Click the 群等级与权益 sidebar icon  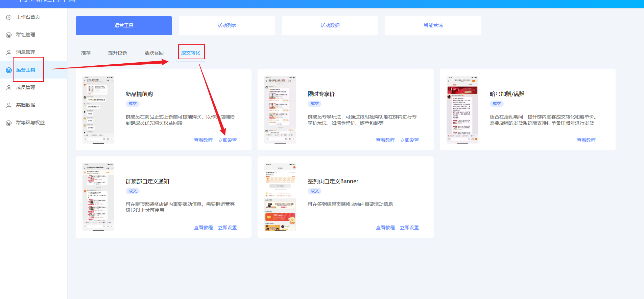[x=9, y=123]
